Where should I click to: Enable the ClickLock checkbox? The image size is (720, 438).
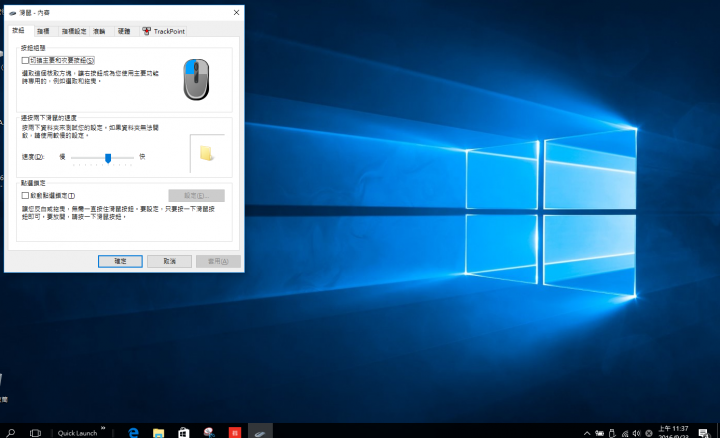click(x=25, y=196)
